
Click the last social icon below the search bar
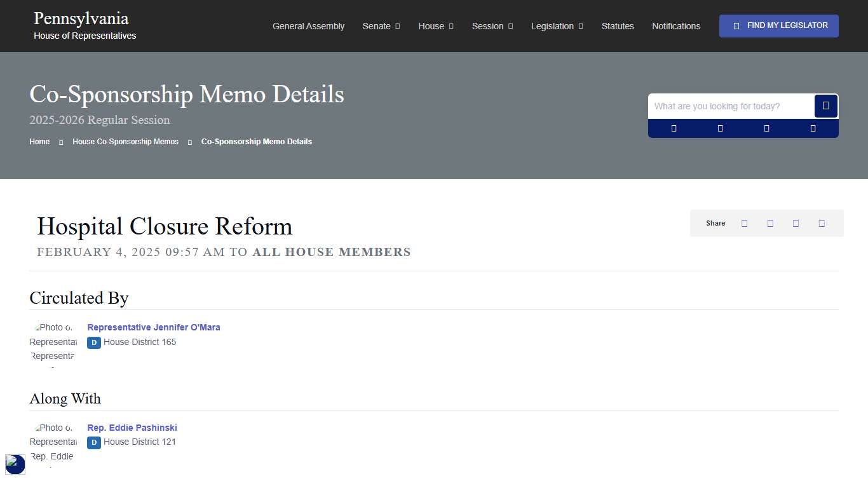click(812, 128)
